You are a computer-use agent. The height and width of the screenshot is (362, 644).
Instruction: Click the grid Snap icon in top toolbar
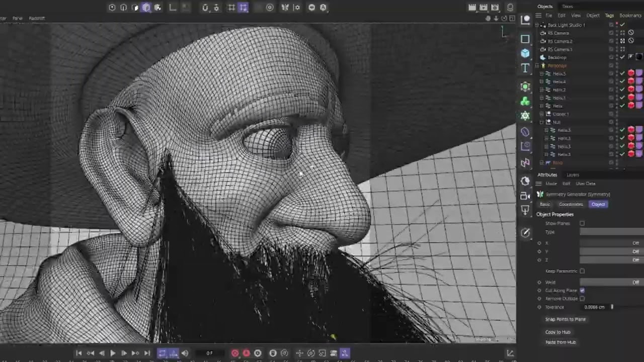(231, 8)
